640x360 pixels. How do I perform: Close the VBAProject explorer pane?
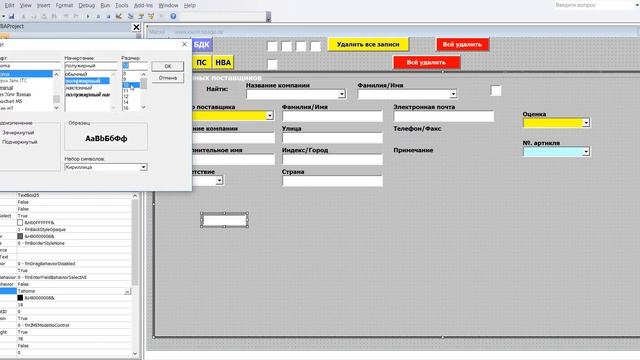point(136,27)
